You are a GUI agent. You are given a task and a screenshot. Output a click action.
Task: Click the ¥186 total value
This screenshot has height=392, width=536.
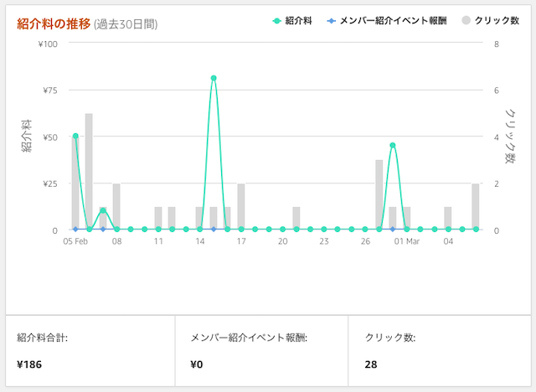coord(29,364)
